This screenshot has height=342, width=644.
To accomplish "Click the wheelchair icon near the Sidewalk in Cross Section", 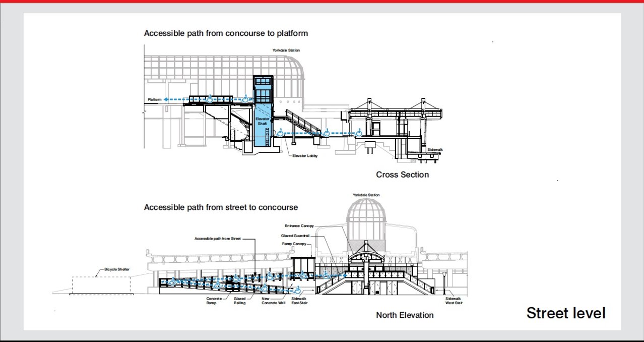I will point(359,133).
